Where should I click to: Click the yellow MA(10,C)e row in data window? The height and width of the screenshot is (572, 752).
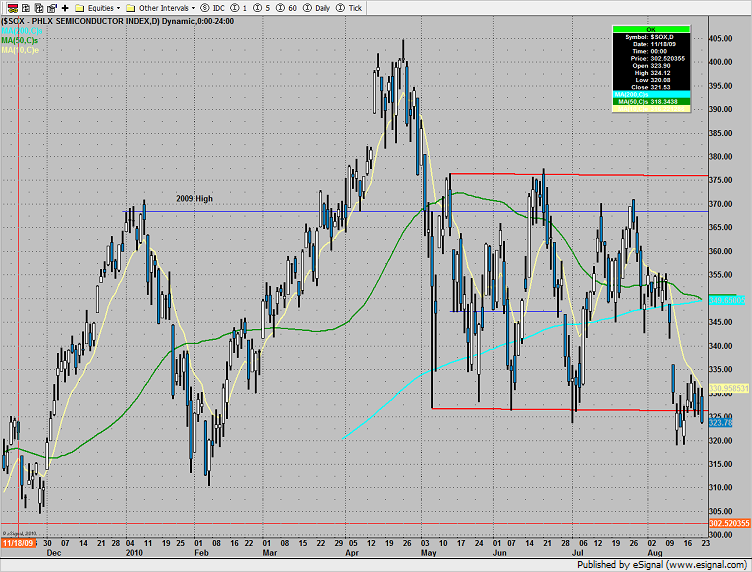[x=651, y=109]
